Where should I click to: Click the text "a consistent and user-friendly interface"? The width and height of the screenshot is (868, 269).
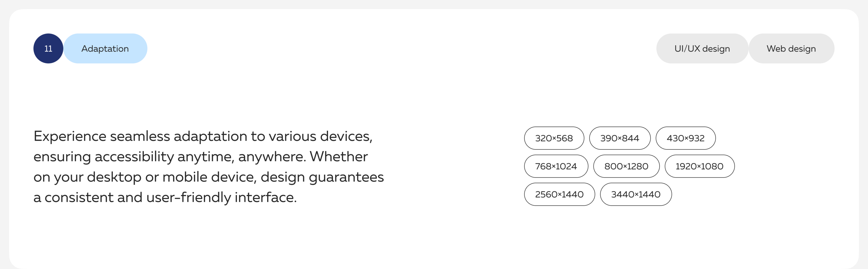pyautogui.click(x=165, y=198)
